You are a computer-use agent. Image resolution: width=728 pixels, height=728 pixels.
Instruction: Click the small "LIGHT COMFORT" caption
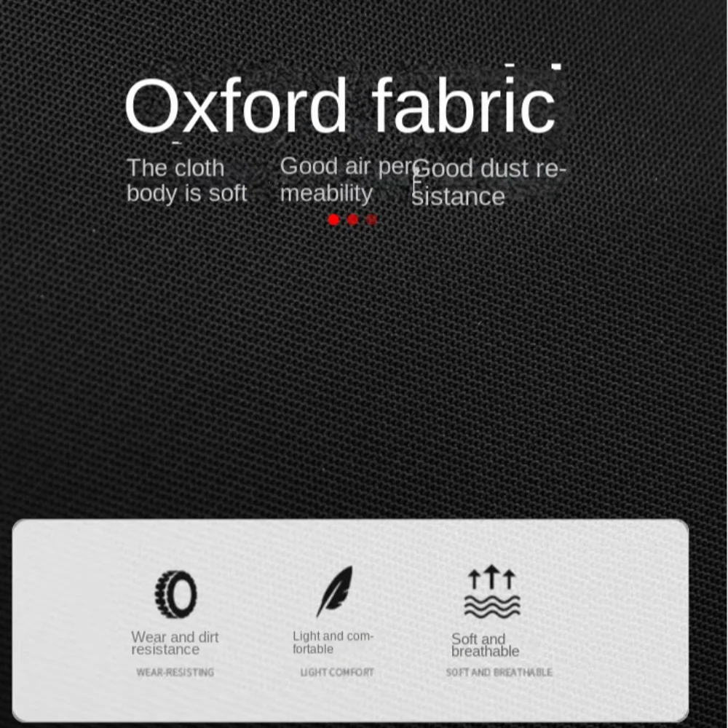point(337,672)
